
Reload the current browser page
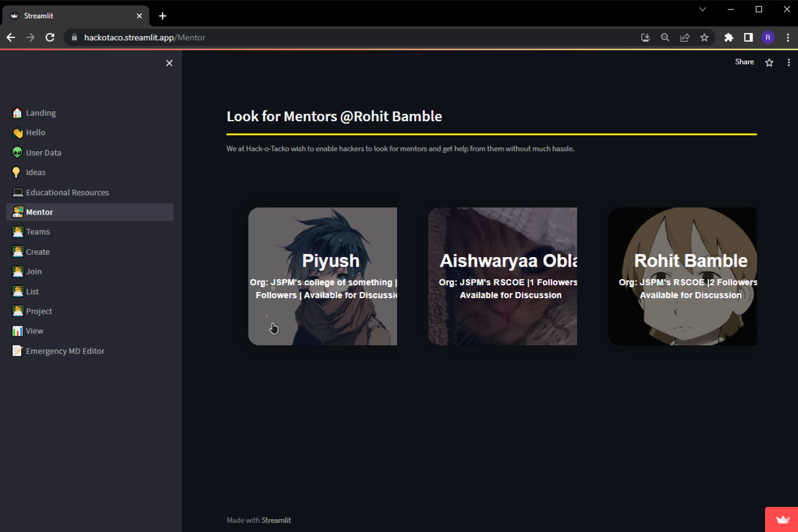(x=50, y=37)
